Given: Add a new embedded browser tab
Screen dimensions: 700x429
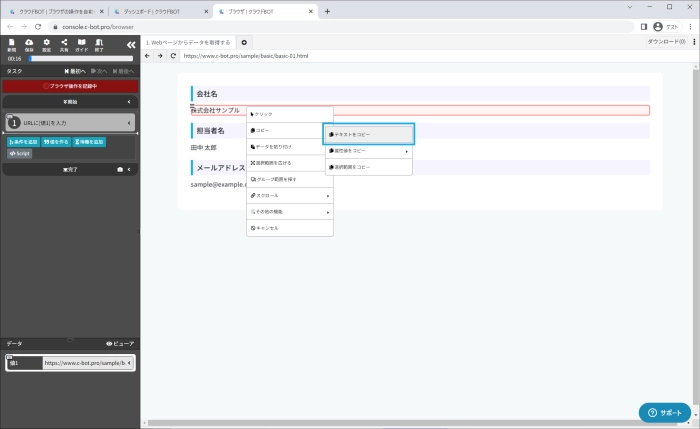Looking at the screenshot, I should click(x=245, y=42).
